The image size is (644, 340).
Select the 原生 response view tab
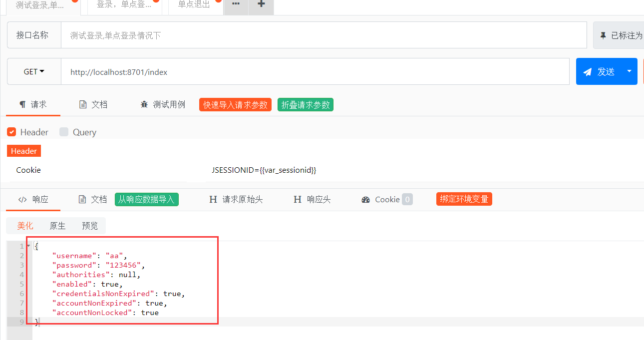(57, 226)
